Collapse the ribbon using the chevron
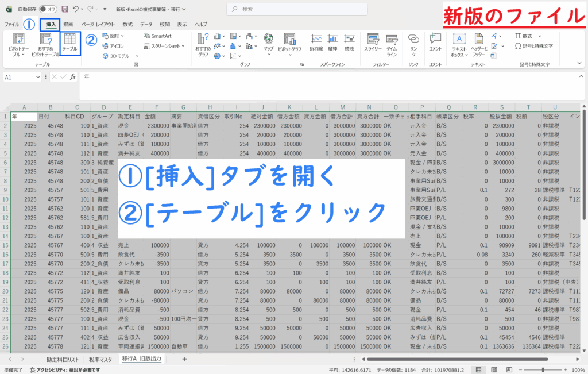 click(579, 63)
